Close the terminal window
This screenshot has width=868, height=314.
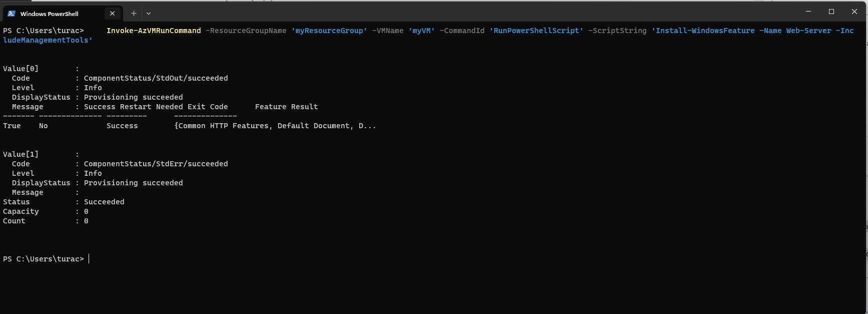(x=854, y=12)
